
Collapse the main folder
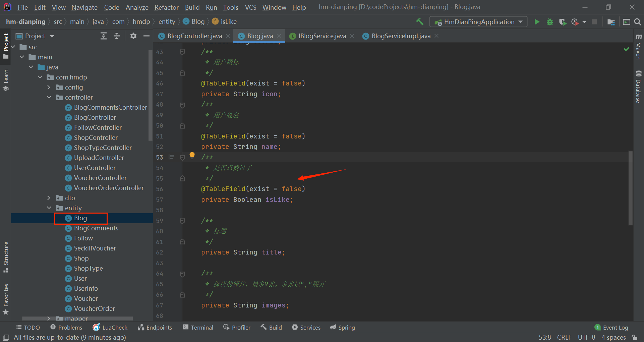(x=22, y=57)
